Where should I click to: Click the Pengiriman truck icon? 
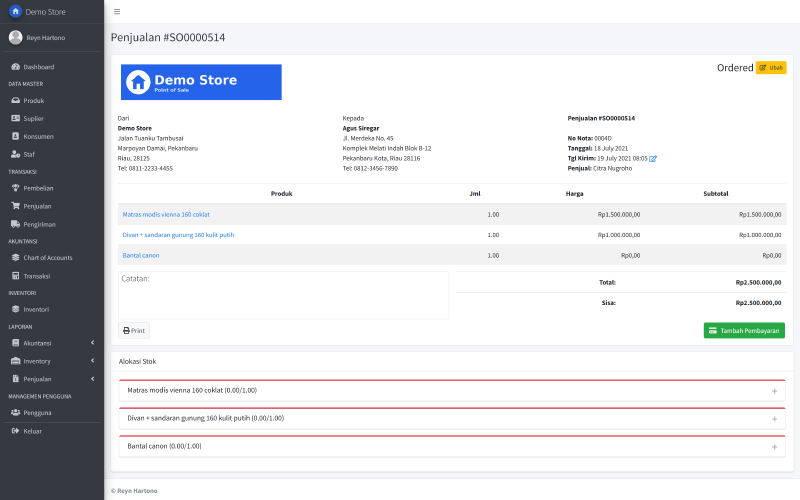coord(15,224)
